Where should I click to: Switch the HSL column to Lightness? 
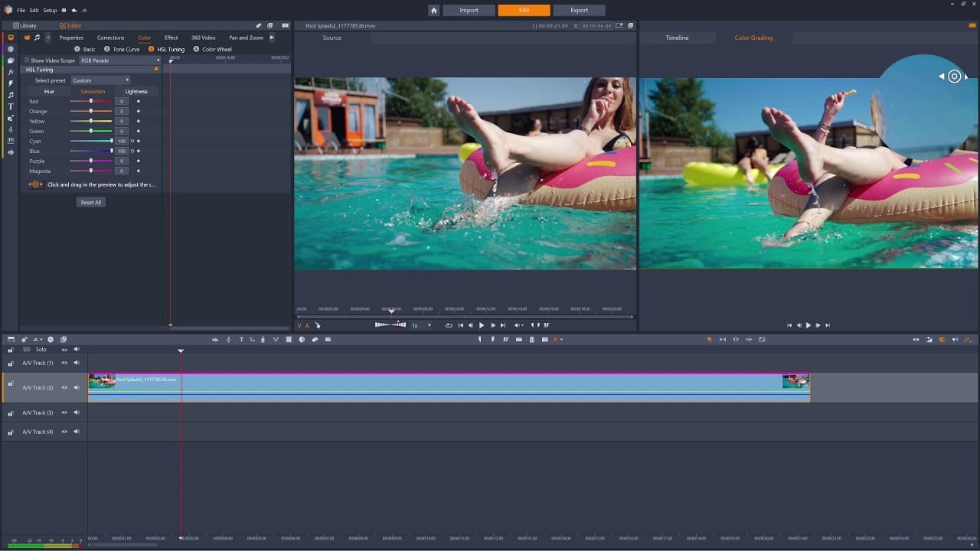(x=136, y=91)
